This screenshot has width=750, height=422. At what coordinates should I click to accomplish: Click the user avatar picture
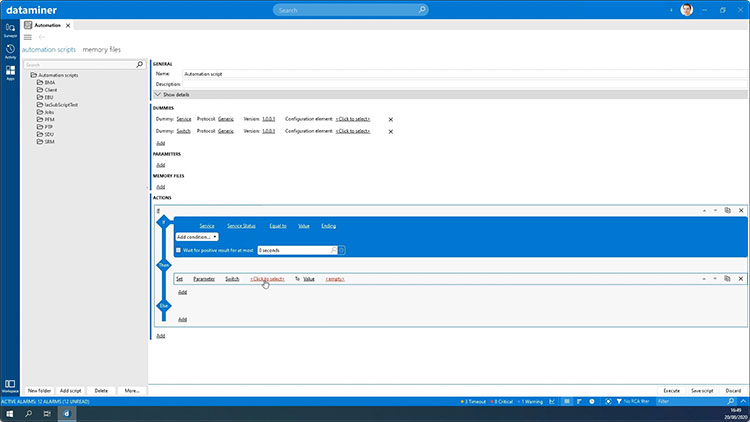point(686,10)
